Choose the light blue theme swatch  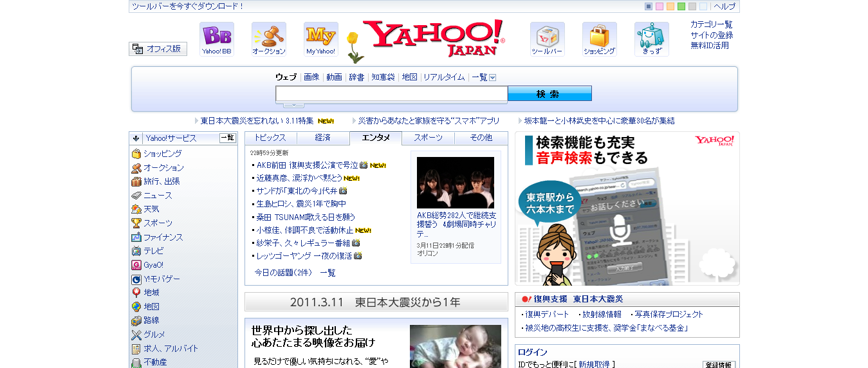[x=703, y=6]
